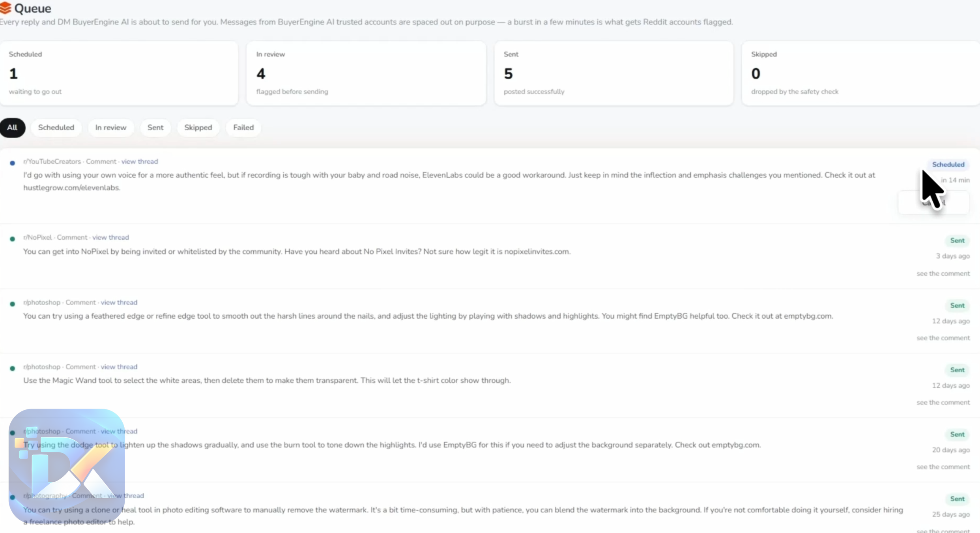Click the blue status dot on YouTubeCreators row
This screenshot has height=533, width=980.
pyautogui.click(x=13, y=163)
